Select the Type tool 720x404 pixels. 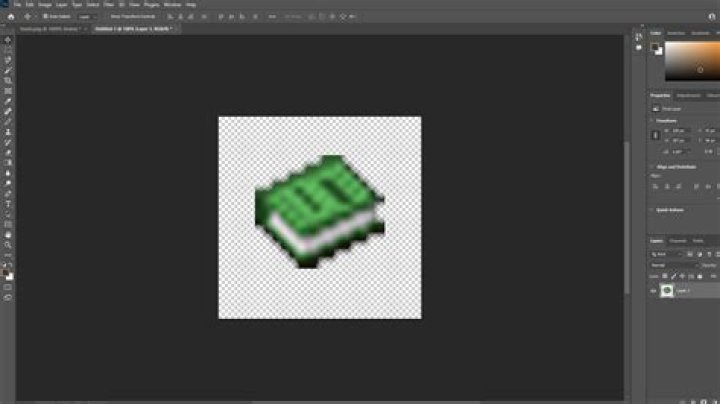[8, 204]
